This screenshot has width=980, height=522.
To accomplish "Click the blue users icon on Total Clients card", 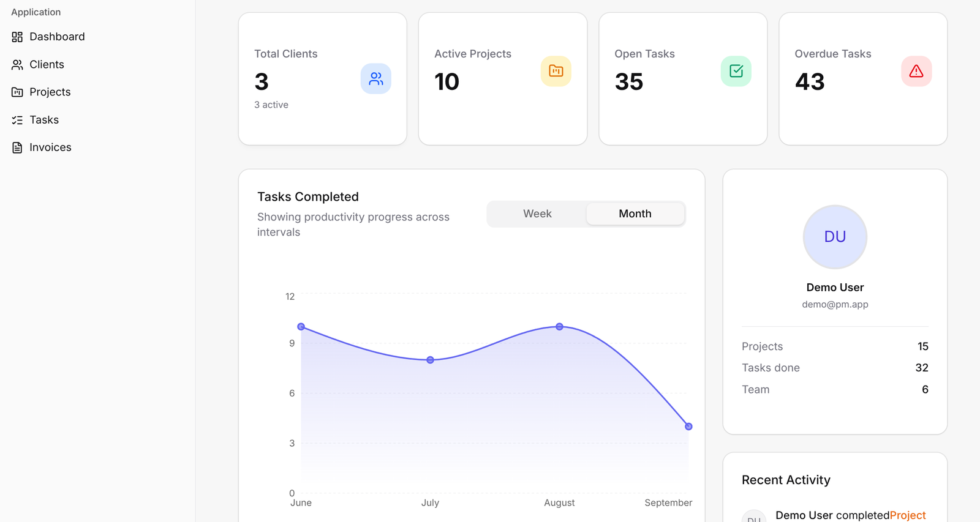I will [376, 78].
